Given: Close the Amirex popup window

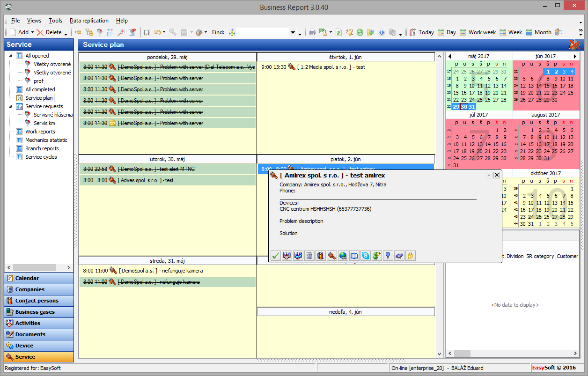Looking at the screenshot, I should [x=497, y=175].
